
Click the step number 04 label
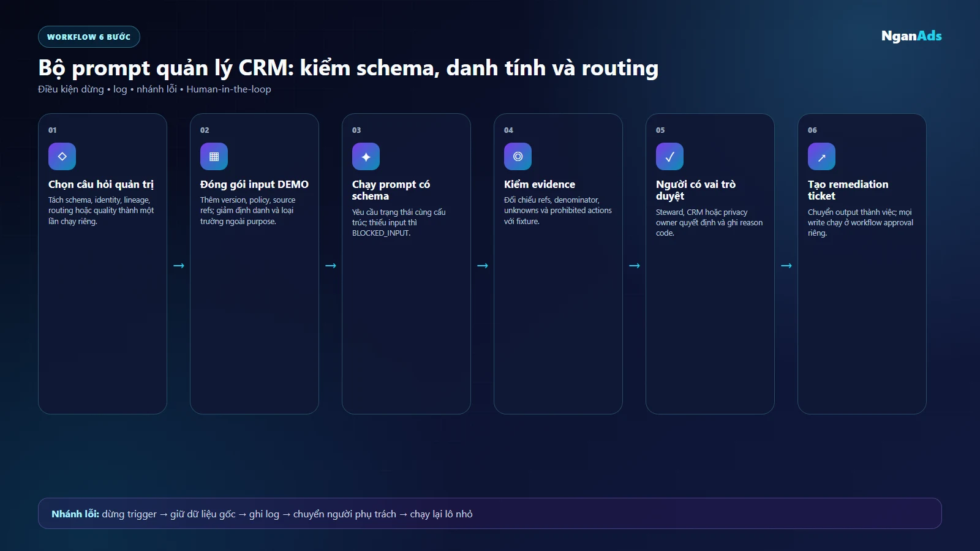tap(508, 130)
